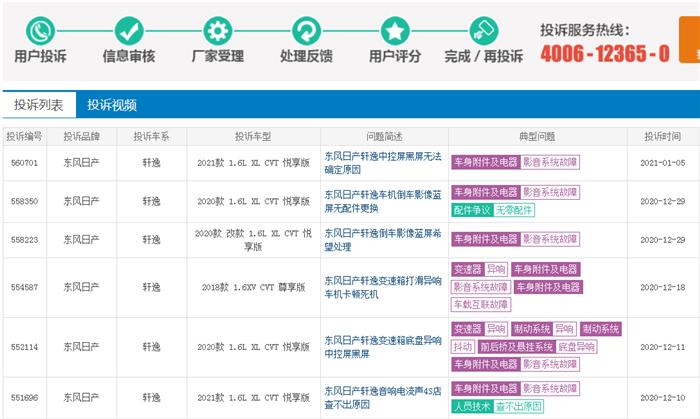Open complaint 东风日产轩逸倒车影像蓝屏希望处理
The height and width of the screenshot is (419, 700).
383,240
